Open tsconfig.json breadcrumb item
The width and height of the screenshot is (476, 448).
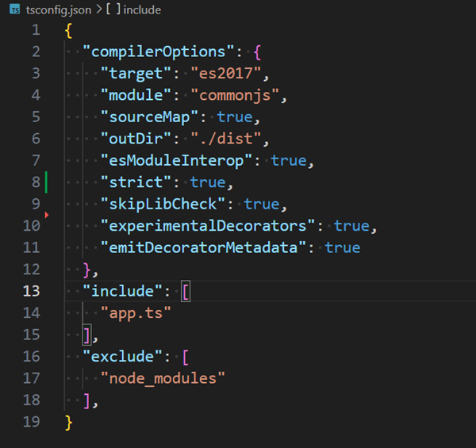point(59,10)
